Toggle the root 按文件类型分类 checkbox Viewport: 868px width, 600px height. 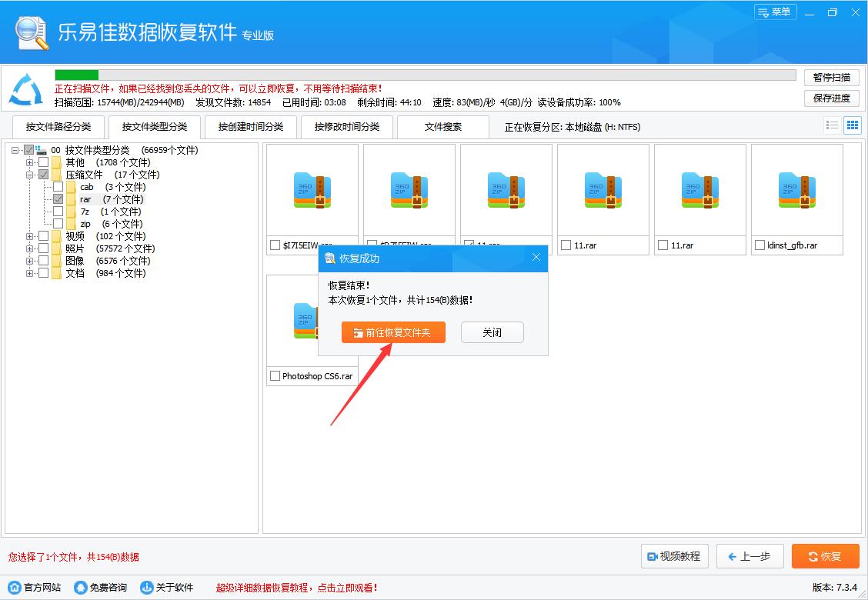(28, 150)
